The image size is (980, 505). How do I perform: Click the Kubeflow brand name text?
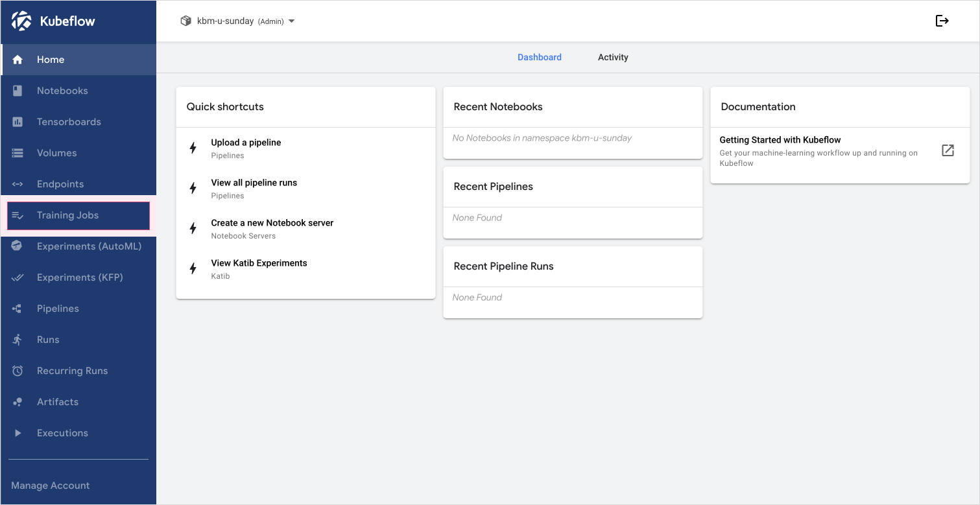(x=67, y=21)
